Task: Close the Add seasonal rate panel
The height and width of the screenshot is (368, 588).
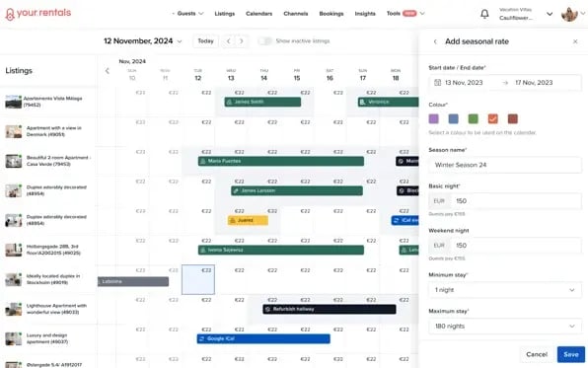Action: point(575,41)
